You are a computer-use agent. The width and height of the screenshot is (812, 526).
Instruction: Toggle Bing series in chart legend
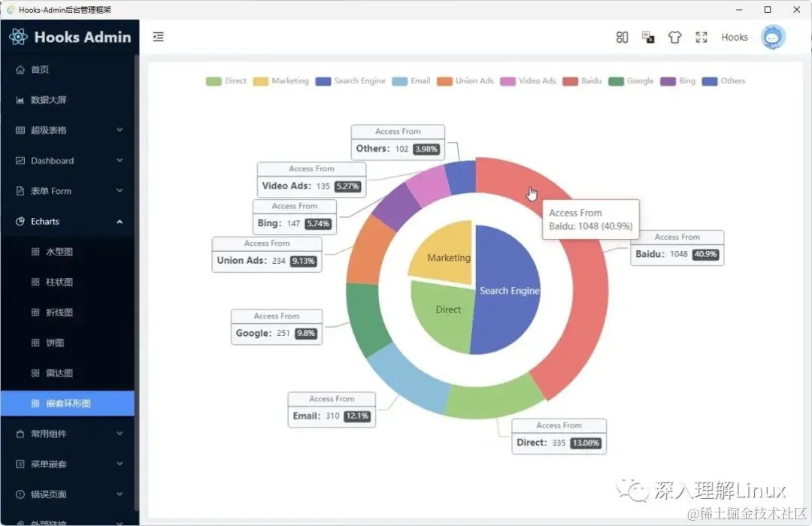pyautogui.click(x=677, y=80)
